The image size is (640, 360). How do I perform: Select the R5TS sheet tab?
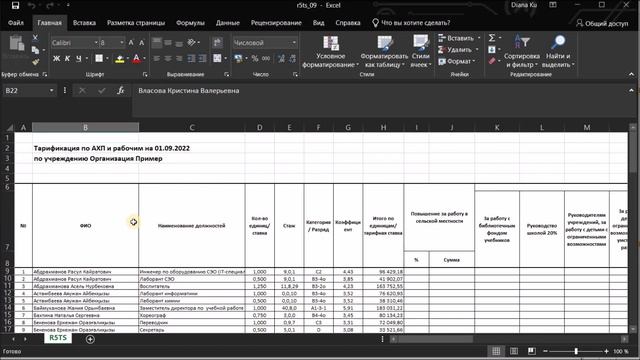58,338
